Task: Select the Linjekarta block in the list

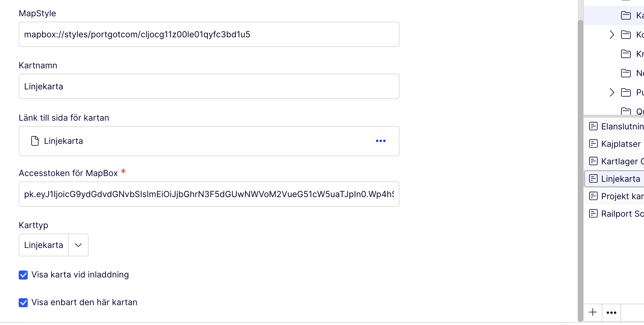Action: [620, 179]
